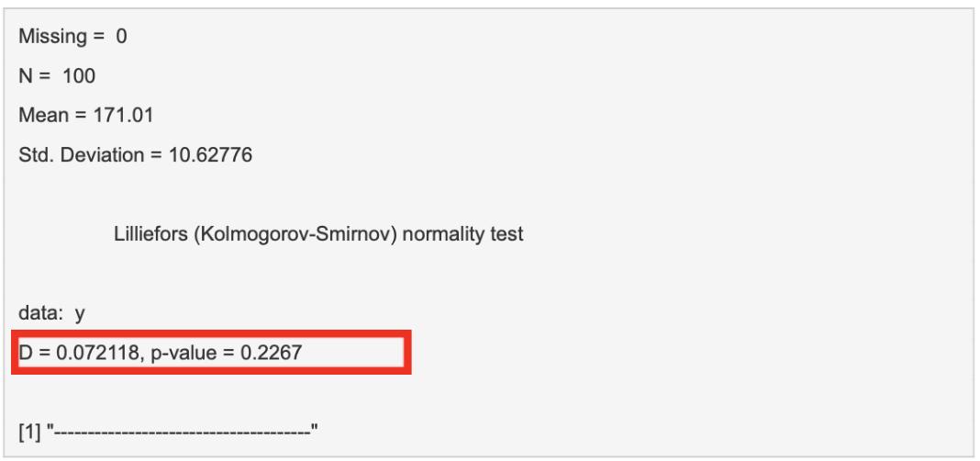Click the "Mean" label

(42, 116)
